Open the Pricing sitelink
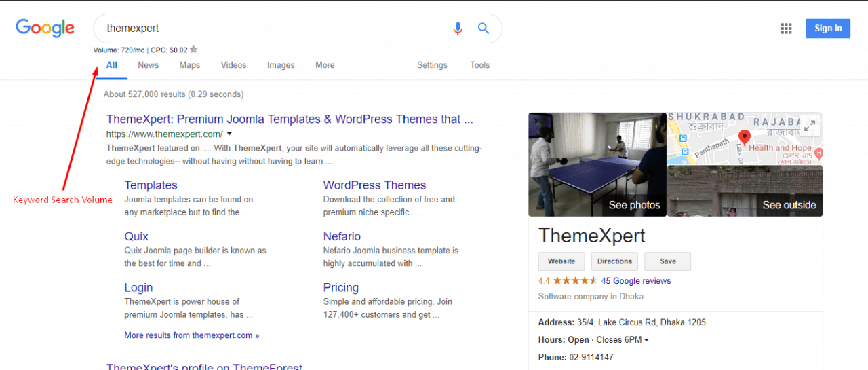The height and width of the screenshot is (370, 868). pos(340,288)
